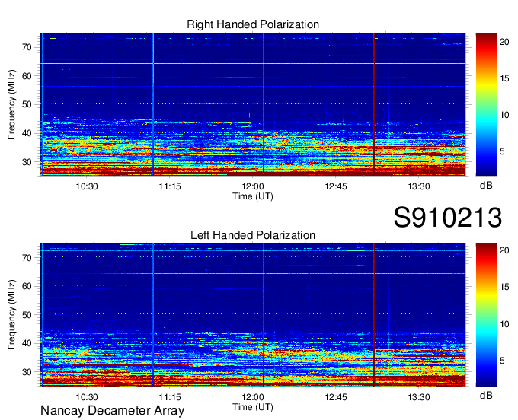The image size is (518, 420).
Task: Click the 13:30 tick label on top plot
Action: pyautogui.click(x=418, y=186)
